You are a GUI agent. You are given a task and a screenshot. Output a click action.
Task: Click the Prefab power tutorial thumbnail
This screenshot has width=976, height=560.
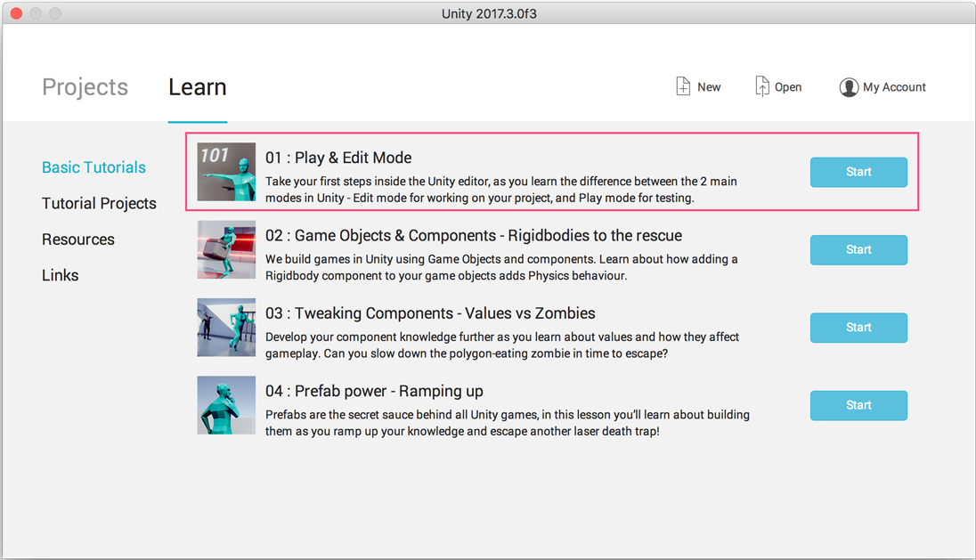(226, 405)
